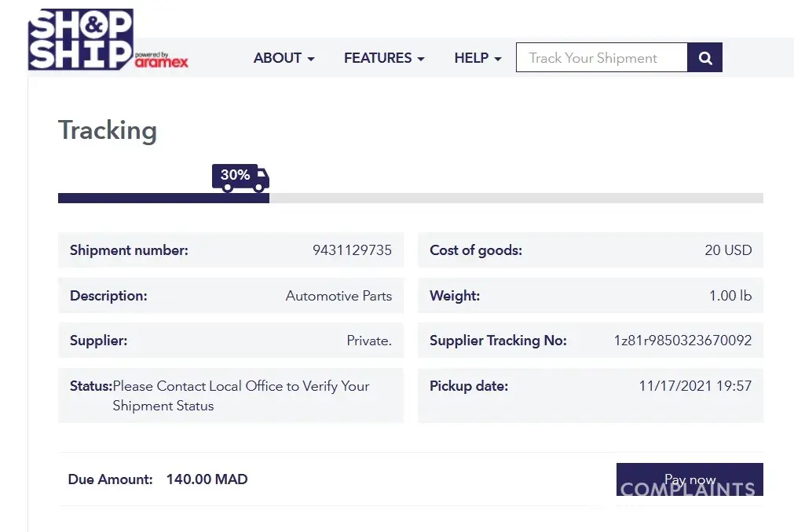This screenshot has height=532, width=794.
Task: Click the supplier tracking number value
Action: (x=682, y=341)
